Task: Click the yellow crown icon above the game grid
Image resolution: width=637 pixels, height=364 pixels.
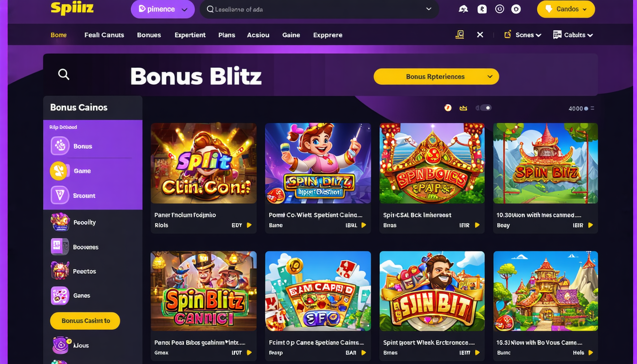Action: 463,108
